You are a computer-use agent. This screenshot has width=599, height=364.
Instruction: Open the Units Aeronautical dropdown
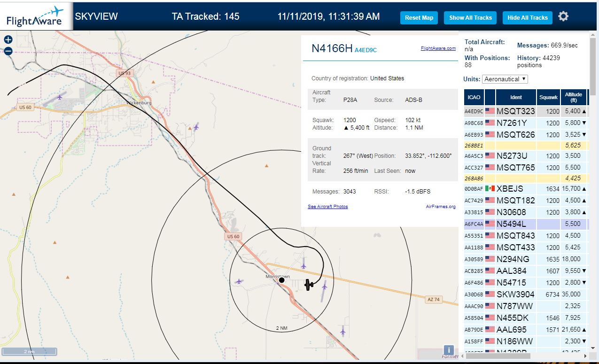[505, 79]
